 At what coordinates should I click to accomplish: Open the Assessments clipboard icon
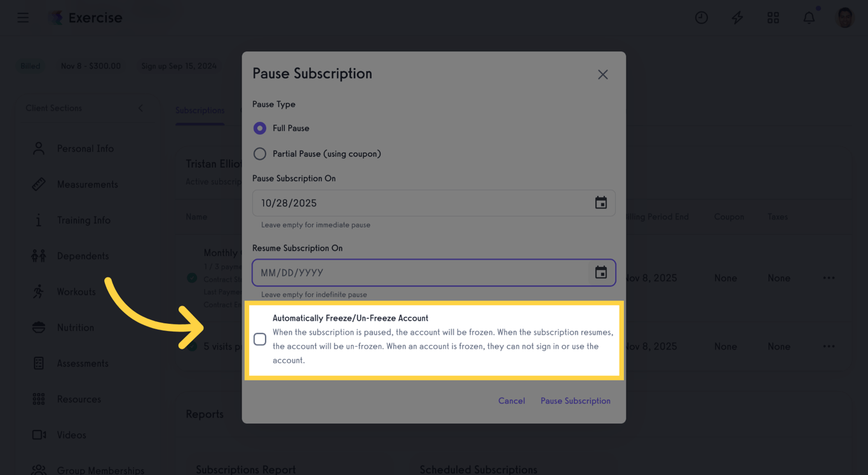(38, 363)
